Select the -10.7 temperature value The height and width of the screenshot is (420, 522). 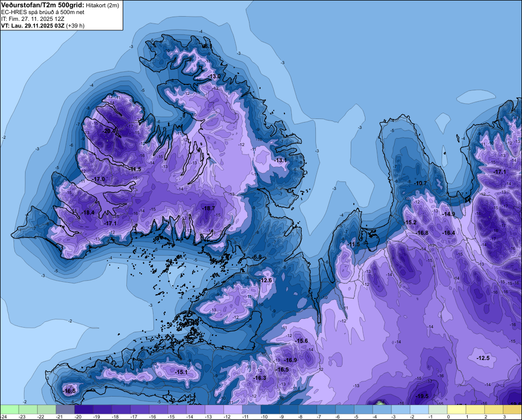[x=420, y=183]
